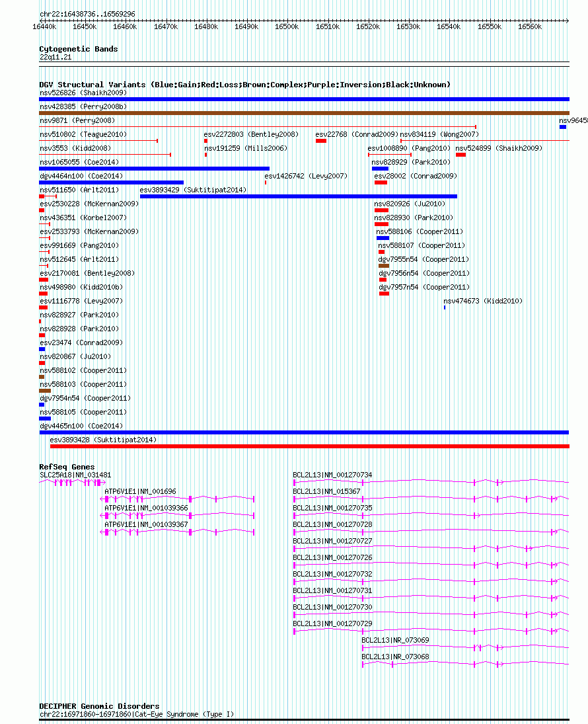Open esv2272803 (Bentley2008) variant
588x724 pixels.
click(x=251, y=134)
